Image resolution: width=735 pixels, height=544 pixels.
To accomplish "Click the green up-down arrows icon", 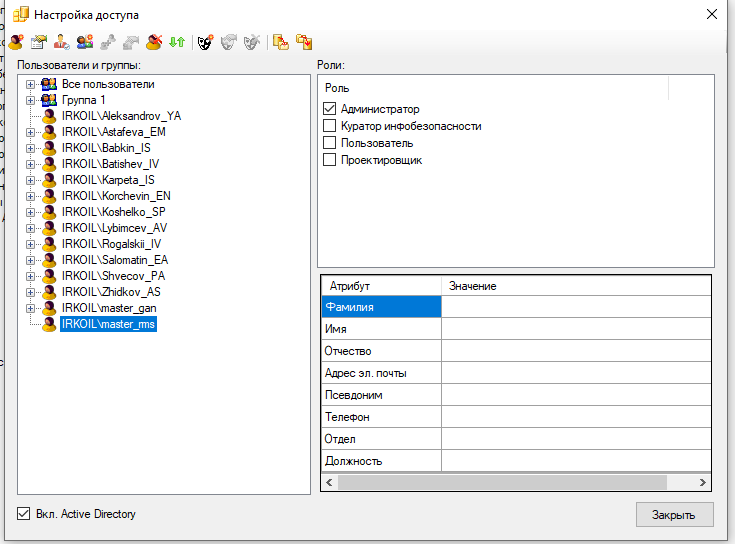I will pyautogui.click(x=177, y=42).
